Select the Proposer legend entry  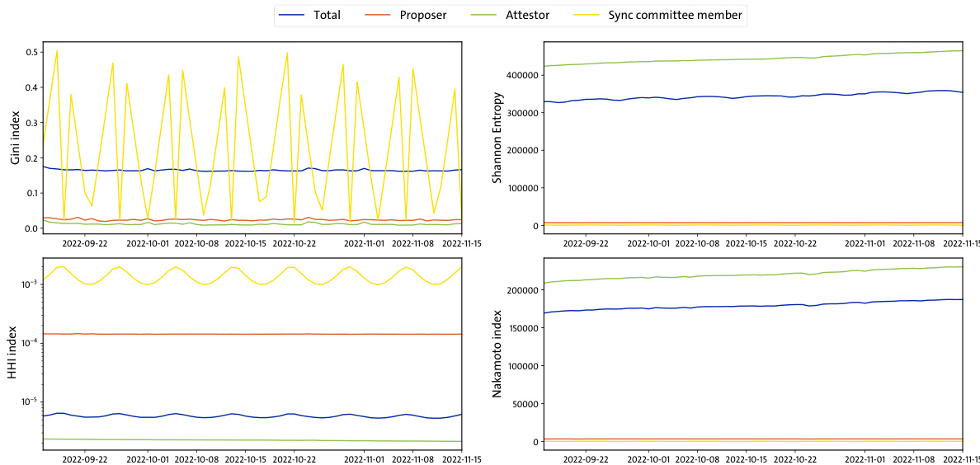click(422, 15)
